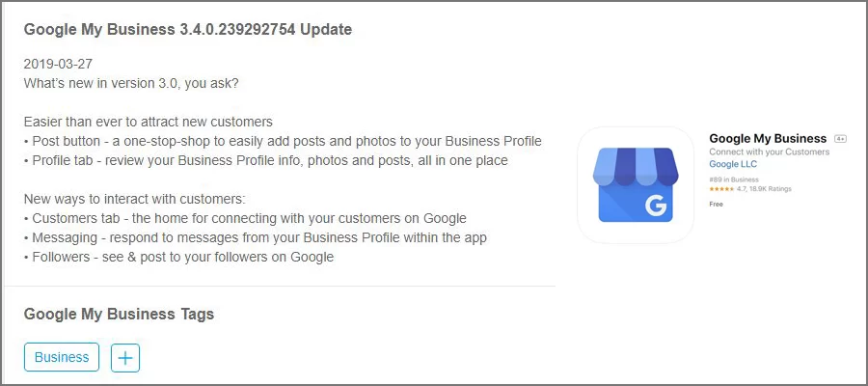Screen dimensions: 868x386
Task: Click the Customers tab bullet line
Action: click(x=245, y=218)
